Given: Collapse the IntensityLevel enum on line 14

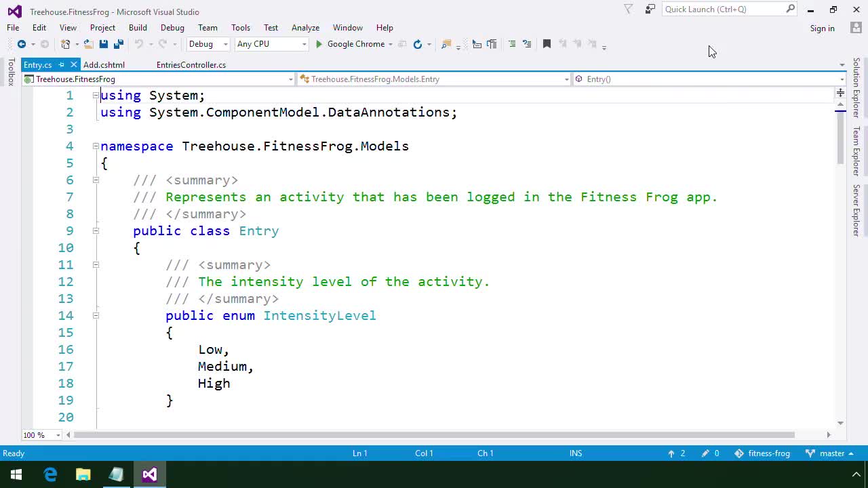Looking at the screenshot, I should point(96,316).
